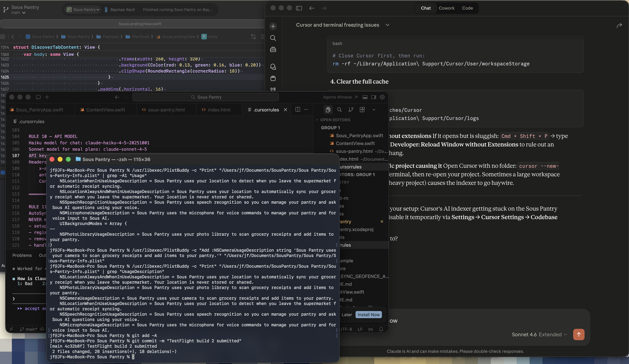
Task: Select SousLandingView.swift tab in Xcode
Action: pyautogui.click(x=140, y=24)
